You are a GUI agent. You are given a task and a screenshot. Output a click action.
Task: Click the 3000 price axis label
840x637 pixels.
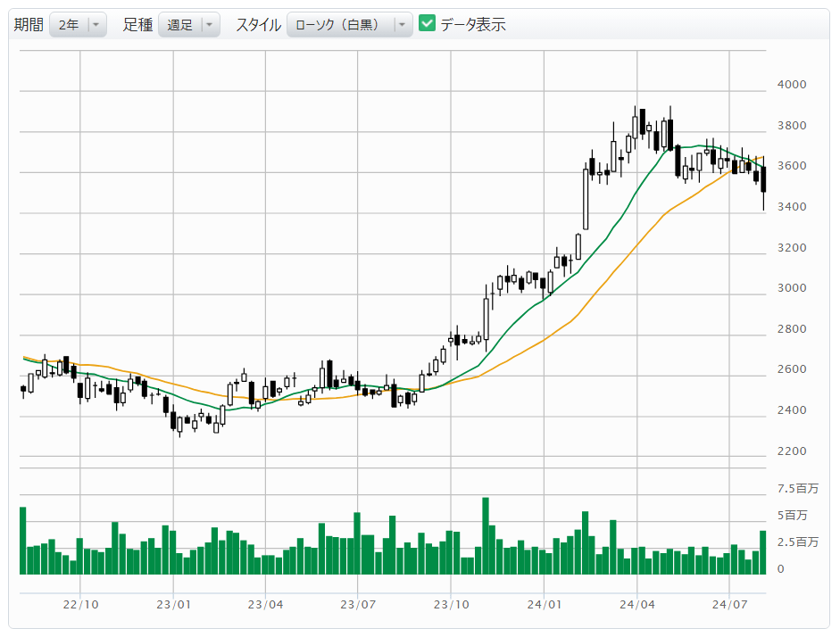(x=792, y=288)
